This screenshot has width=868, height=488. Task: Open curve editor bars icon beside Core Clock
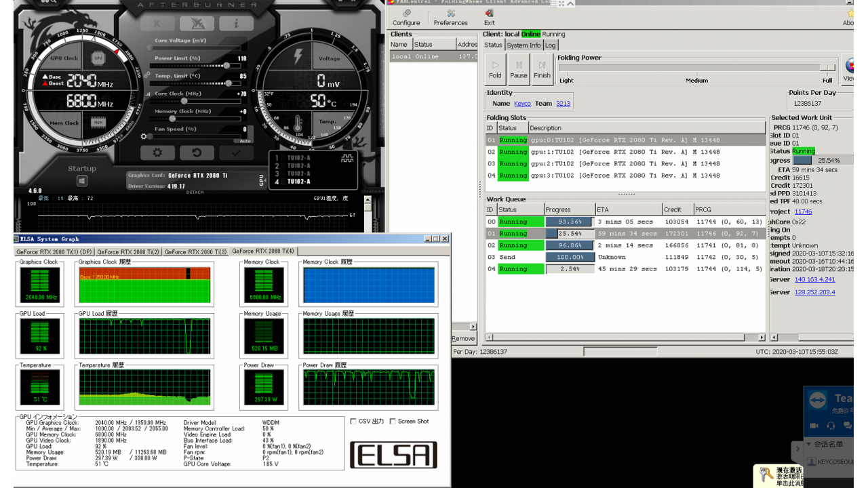(148, 94)
